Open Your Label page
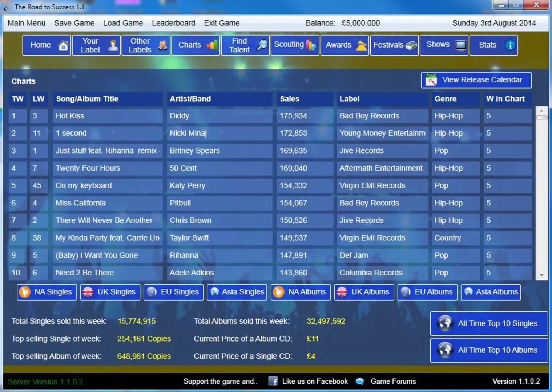This screenshot has width=552, height=392. pos(96,45)
